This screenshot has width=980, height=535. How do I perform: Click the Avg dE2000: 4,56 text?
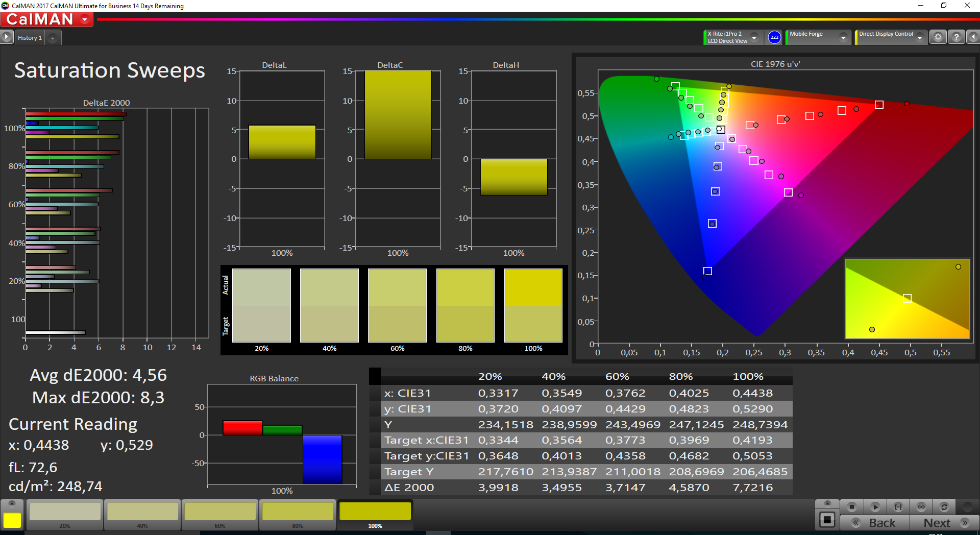98,375
